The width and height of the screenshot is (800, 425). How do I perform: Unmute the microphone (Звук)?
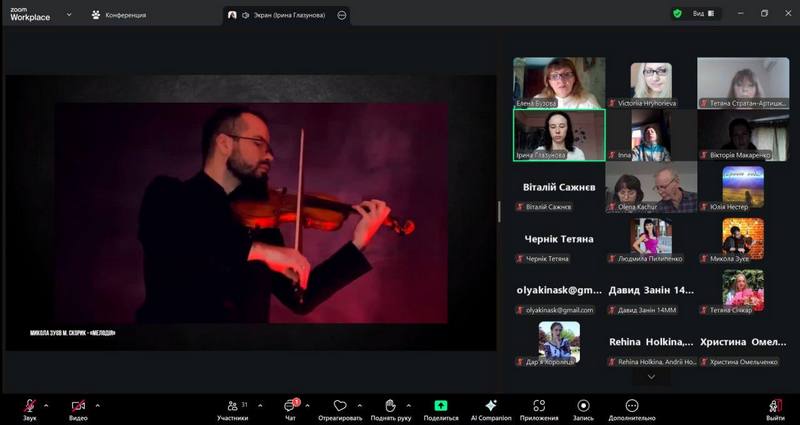(x=30, y=407)
